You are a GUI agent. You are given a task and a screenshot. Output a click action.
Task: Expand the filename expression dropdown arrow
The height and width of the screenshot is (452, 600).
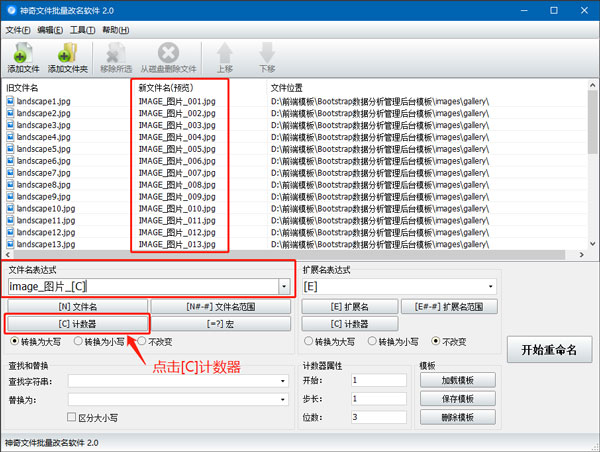point(284,286)
